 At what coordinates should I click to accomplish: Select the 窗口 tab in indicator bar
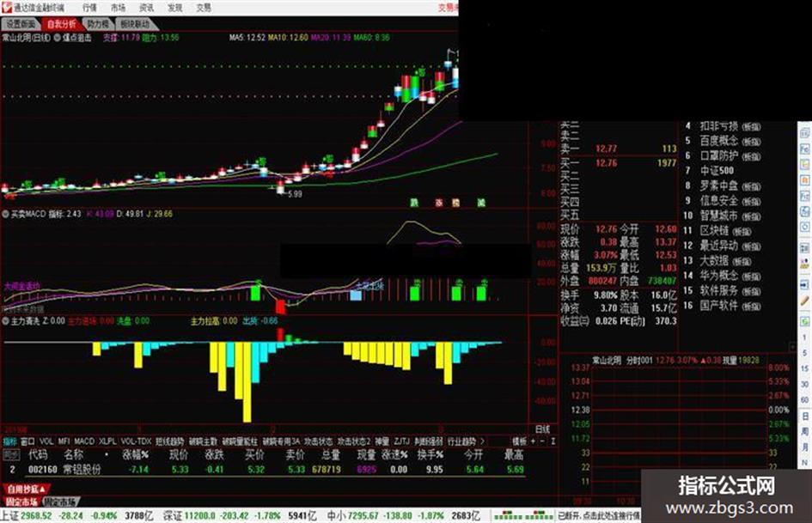[x=27, y=441]
